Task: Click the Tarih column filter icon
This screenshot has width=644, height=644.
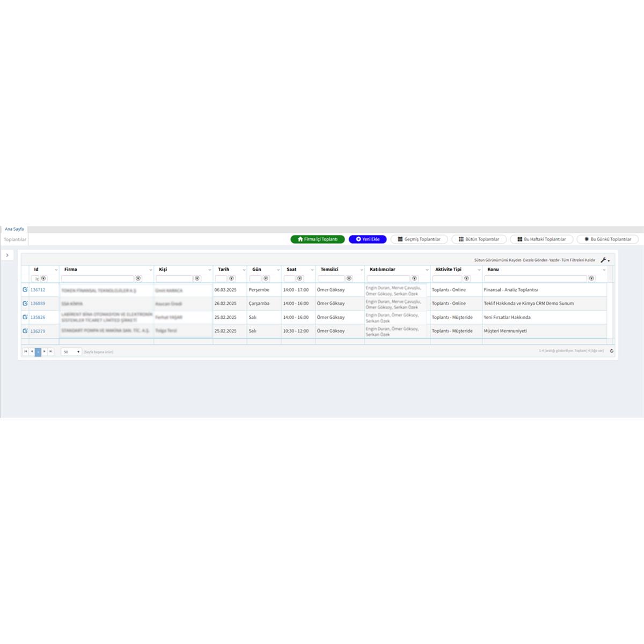Action: (231, 279)
